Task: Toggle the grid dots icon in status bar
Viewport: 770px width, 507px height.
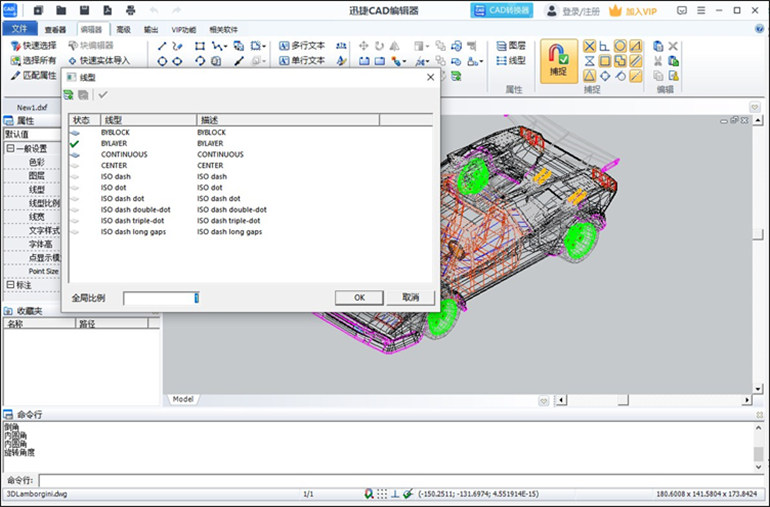Action: (x=381, y=494)
